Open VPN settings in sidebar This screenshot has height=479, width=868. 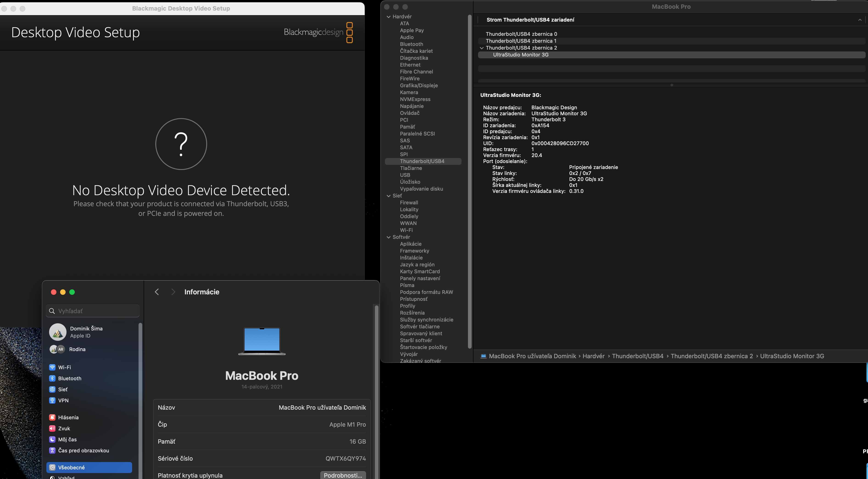tap(63, 400)
